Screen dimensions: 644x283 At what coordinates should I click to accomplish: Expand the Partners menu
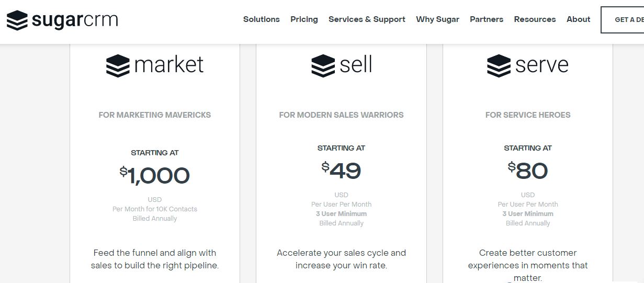point(487,19)
